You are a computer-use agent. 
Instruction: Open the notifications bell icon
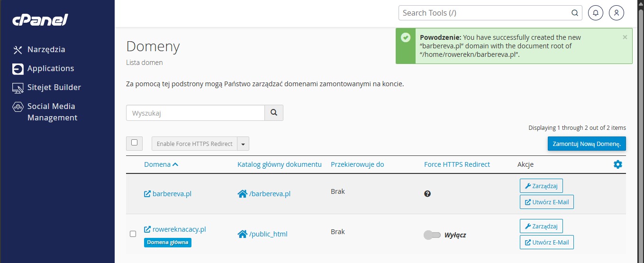coord(595,13)
